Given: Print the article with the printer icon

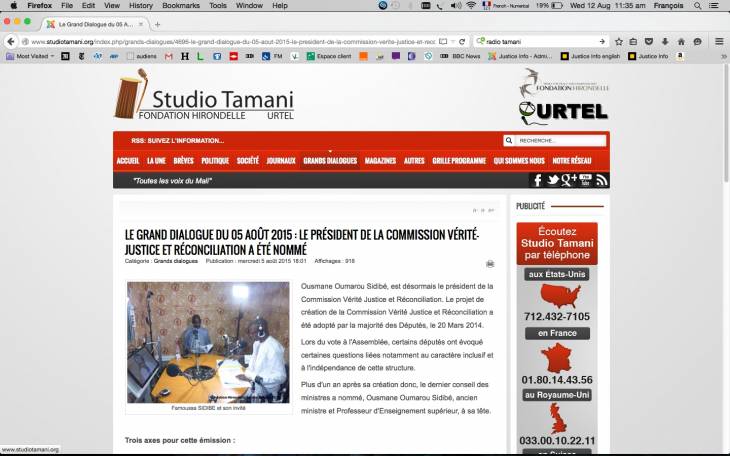Looking at the screenshot, I should (490, 264).
